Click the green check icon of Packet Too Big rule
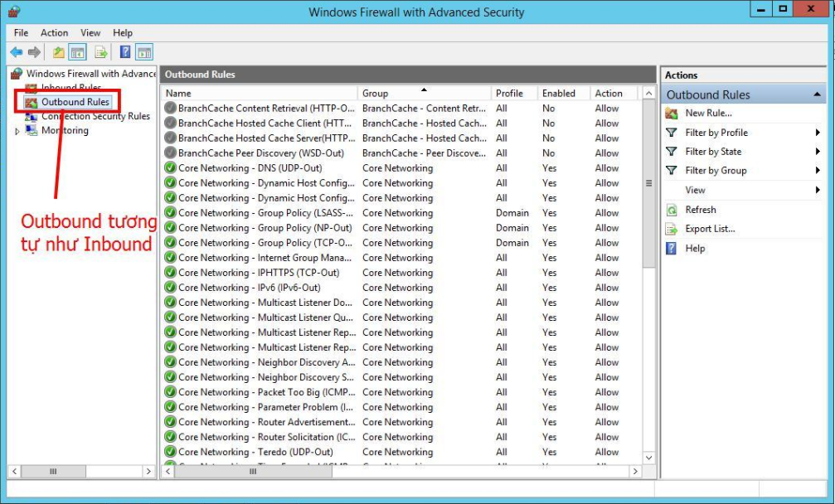 (171, 392)
